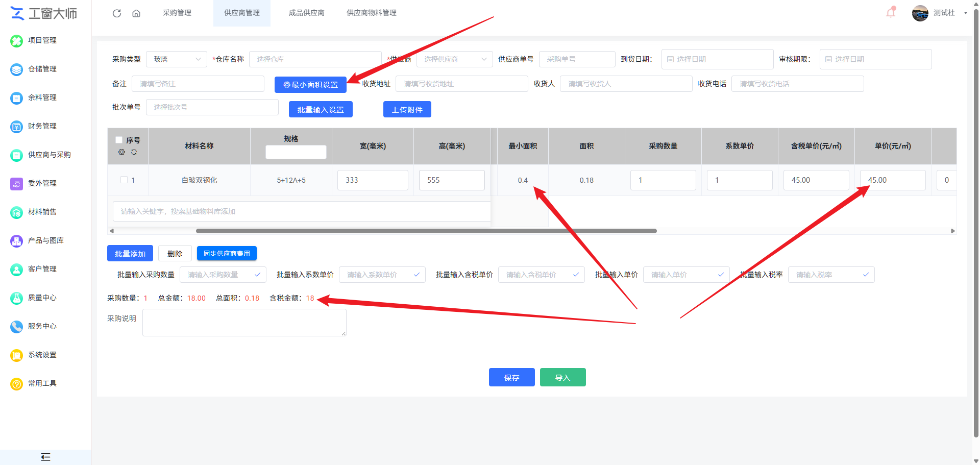
Task: Check the checkbox for row 1
Action: (x=124, y=180)
